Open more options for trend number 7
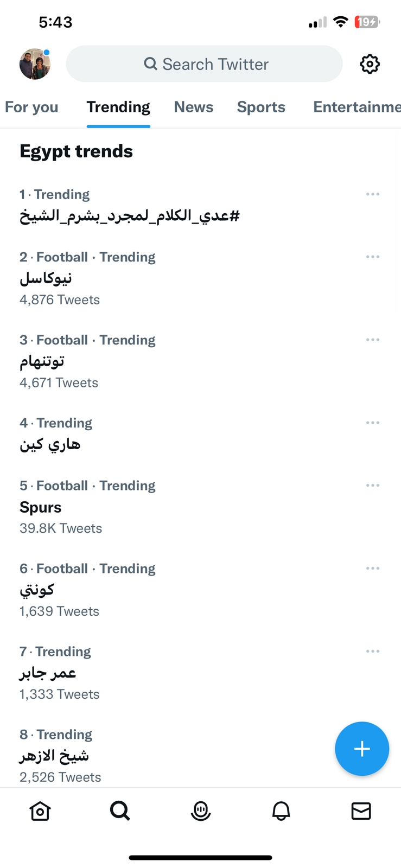 pos(373,652)
